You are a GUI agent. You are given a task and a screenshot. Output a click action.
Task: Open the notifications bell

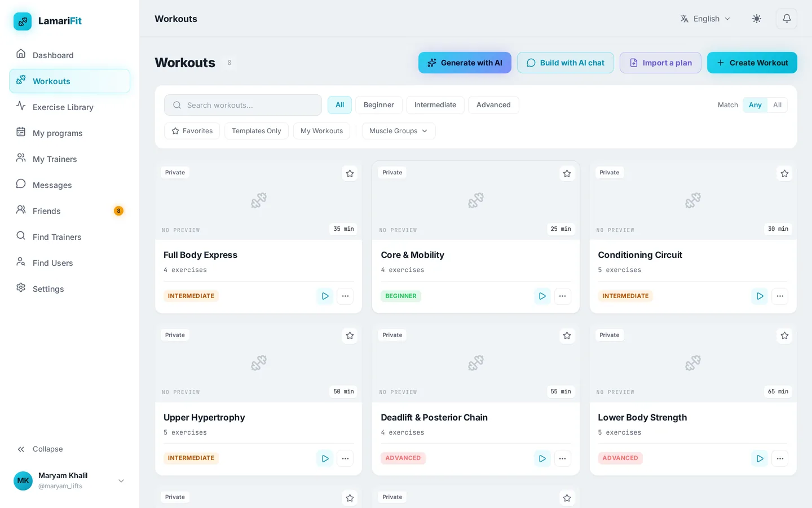click(787, 19)
